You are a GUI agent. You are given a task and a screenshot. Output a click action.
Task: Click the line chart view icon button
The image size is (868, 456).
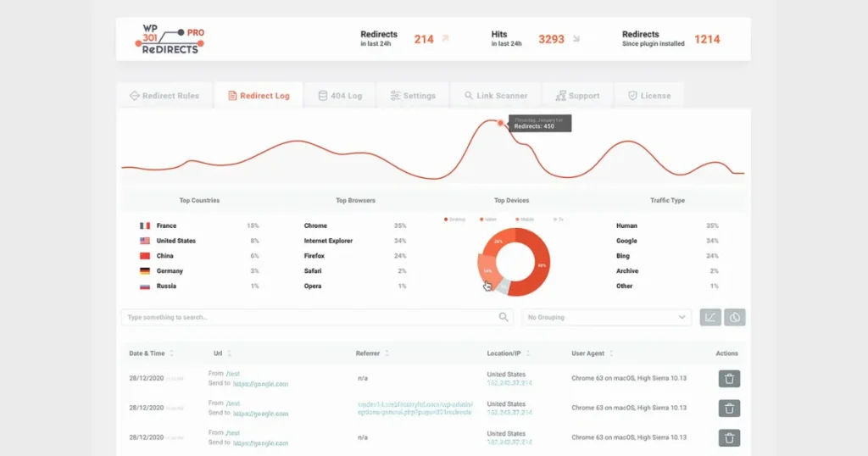[710, 317]
